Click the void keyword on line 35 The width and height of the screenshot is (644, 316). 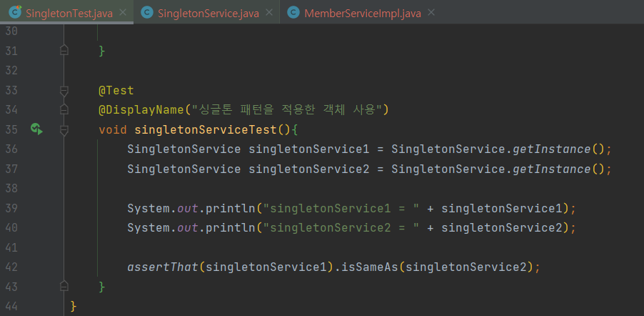tap(113, 129)
